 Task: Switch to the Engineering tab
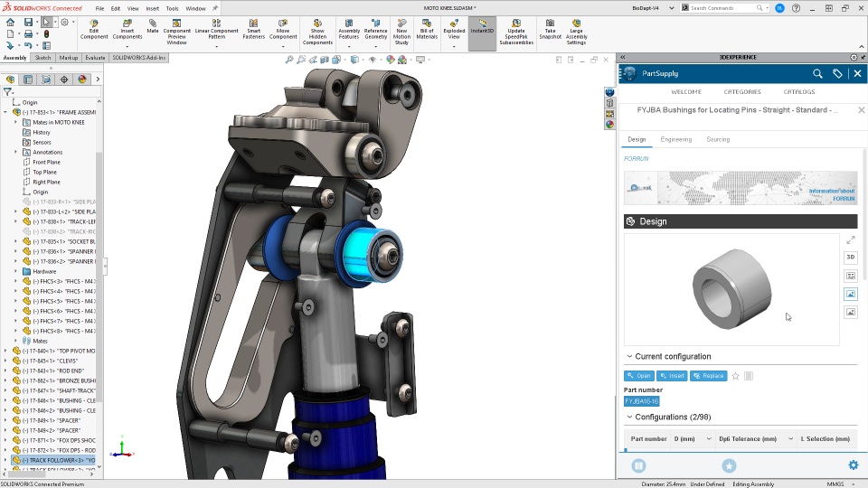click(x=676, y=139)
